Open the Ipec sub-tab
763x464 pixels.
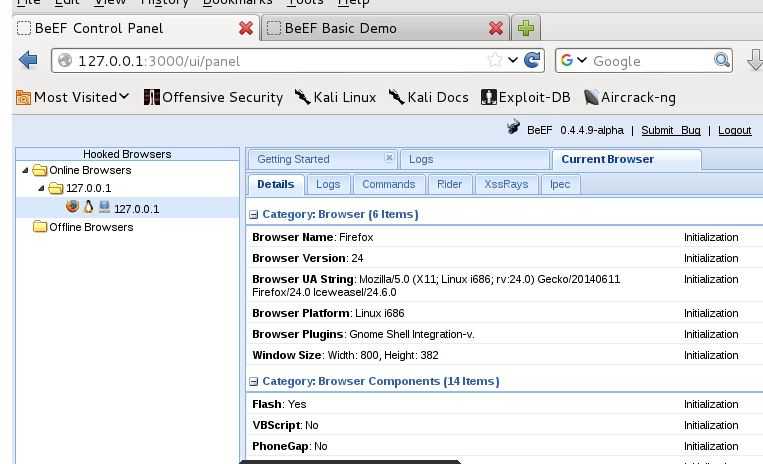click(560, 184)
